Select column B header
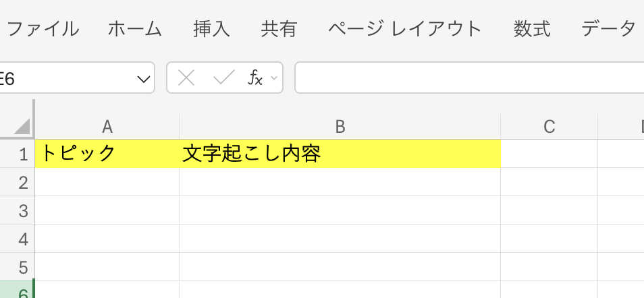Image resolution: width=644 pixels, height=298 pixels. [x=340, y=126]
